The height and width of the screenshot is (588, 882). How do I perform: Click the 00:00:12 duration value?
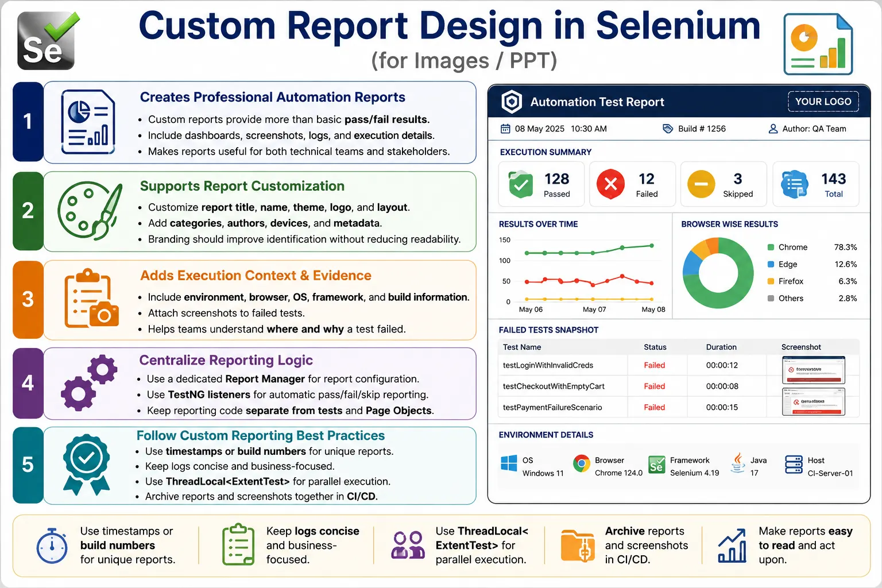722,365
